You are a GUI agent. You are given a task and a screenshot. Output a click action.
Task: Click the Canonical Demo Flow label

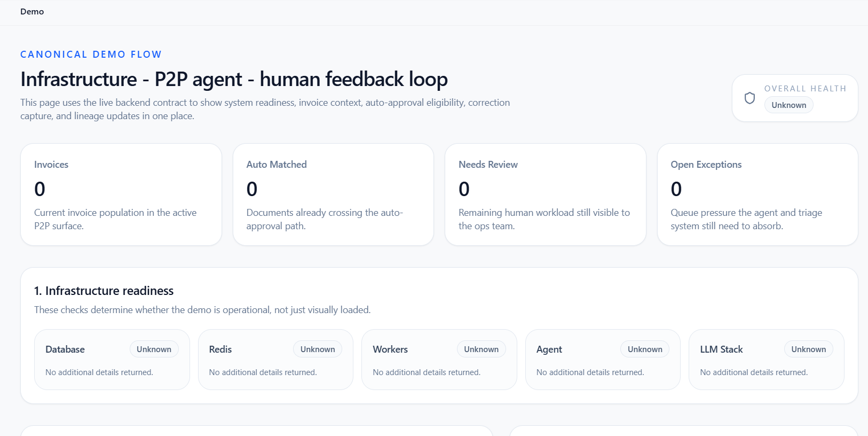point(91,54)
